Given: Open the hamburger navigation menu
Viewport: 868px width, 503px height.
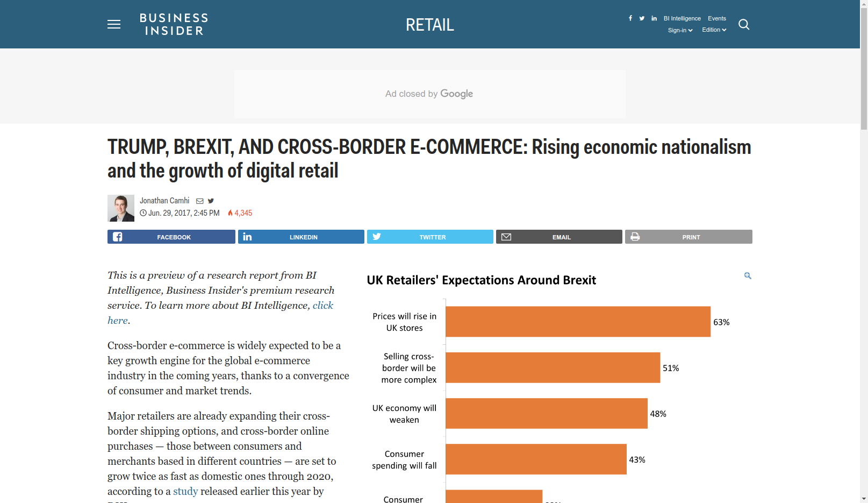Looking at the screenshot, I should [x=114, y=24].
